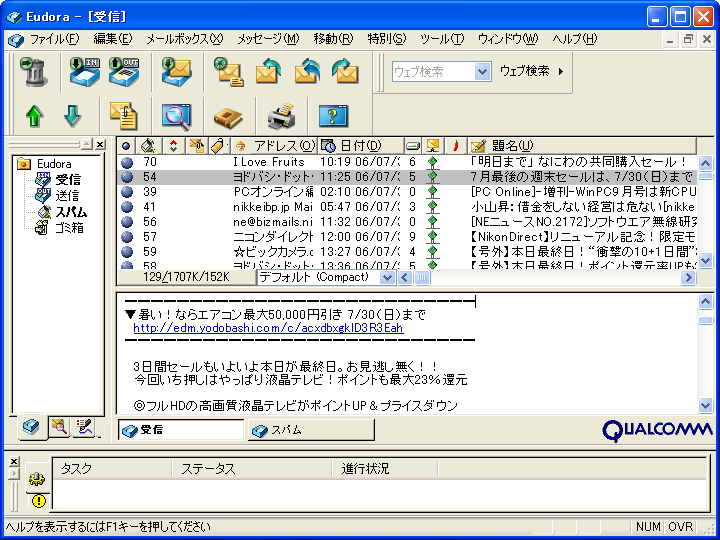Open the デフォルト (Compact) profile dropdown
The image size is (720, 540).
387,277
